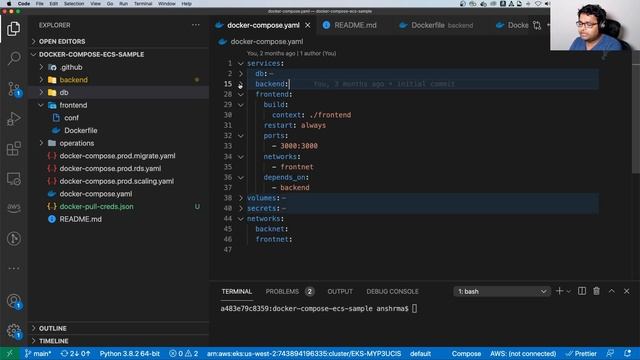Open the Terminal menu in menu bar
The width and height of the screenshot is (640, 360).
[143, 4]
